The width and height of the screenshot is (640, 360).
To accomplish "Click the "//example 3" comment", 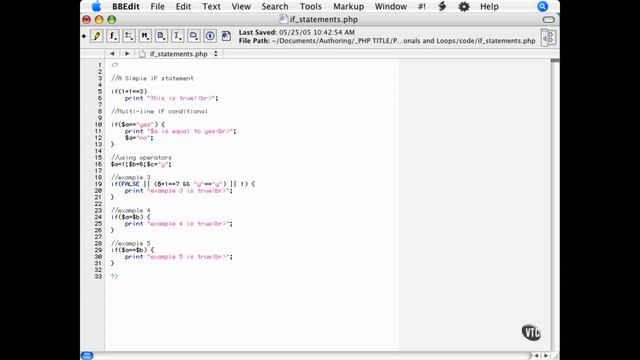I will [x=131, y=178].
